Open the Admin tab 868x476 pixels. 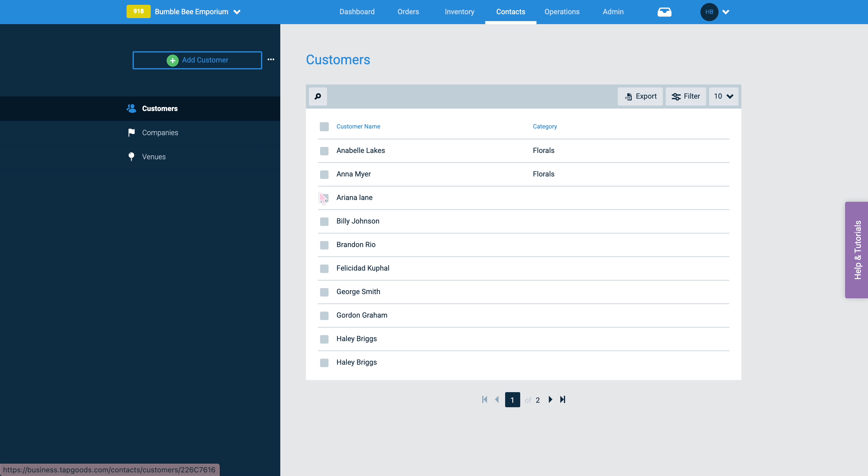pyautogui.click(x=613, y=12)
